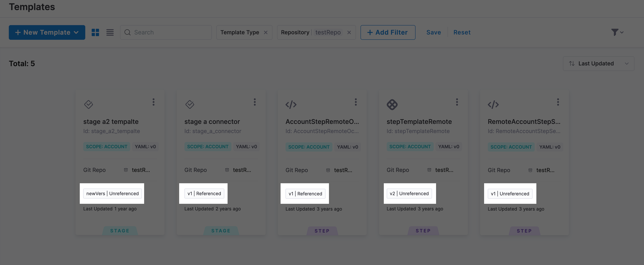Open options menu for AccountStepRemoteO... card
Screen dimensions: 644x265
pyautogui.click(x=356, y=102)
